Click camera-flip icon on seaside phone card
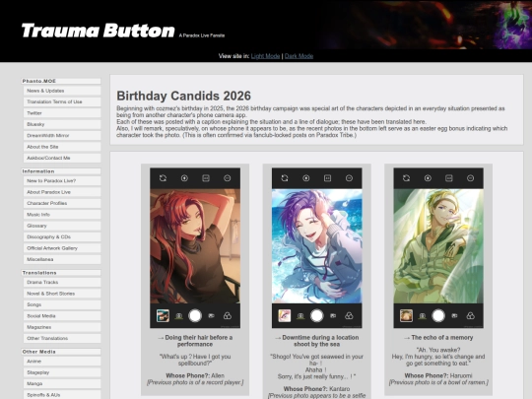The height and width of the screenshot is (399, 532). (x=285, y=178)
